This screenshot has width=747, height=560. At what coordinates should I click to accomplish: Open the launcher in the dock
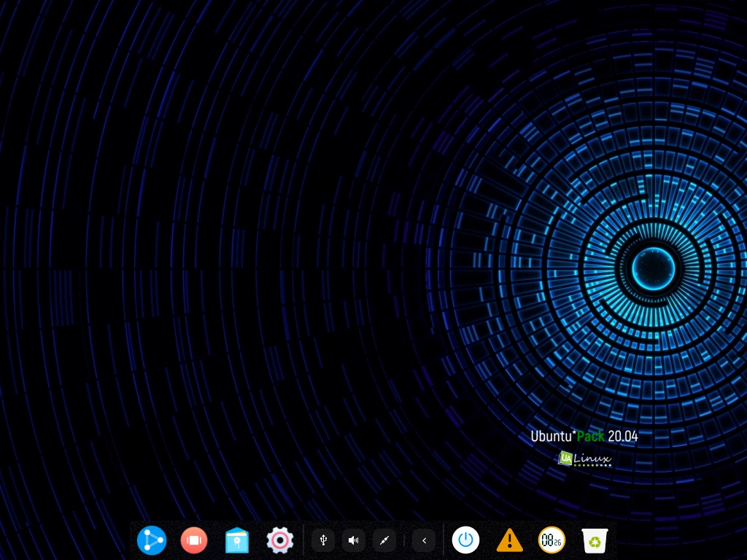[152, 540]
